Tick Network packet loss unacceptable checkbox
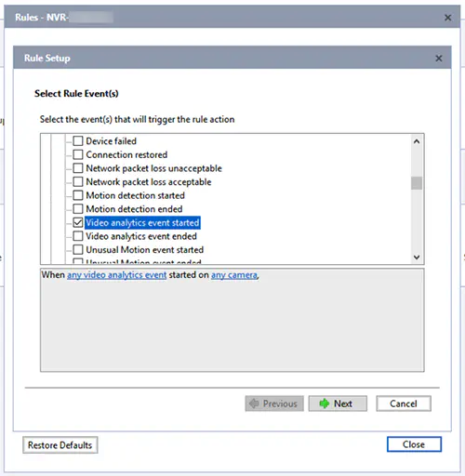 [x=78, y=168]
